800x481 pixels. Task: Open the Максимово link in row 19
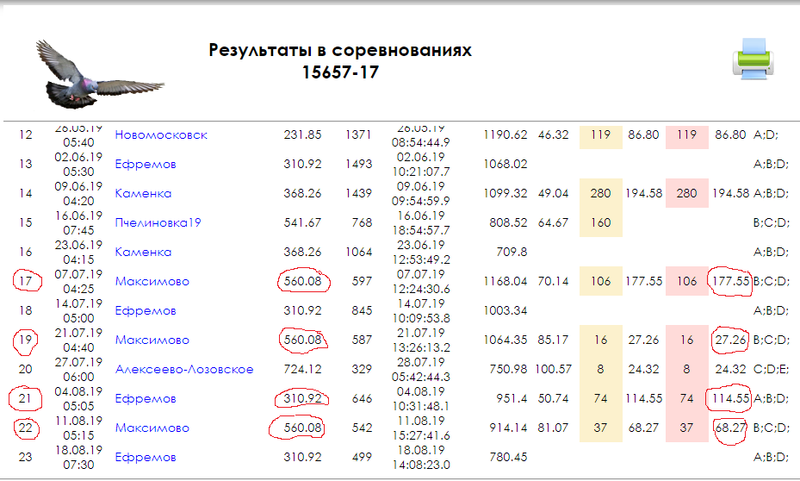pos(152,340)
